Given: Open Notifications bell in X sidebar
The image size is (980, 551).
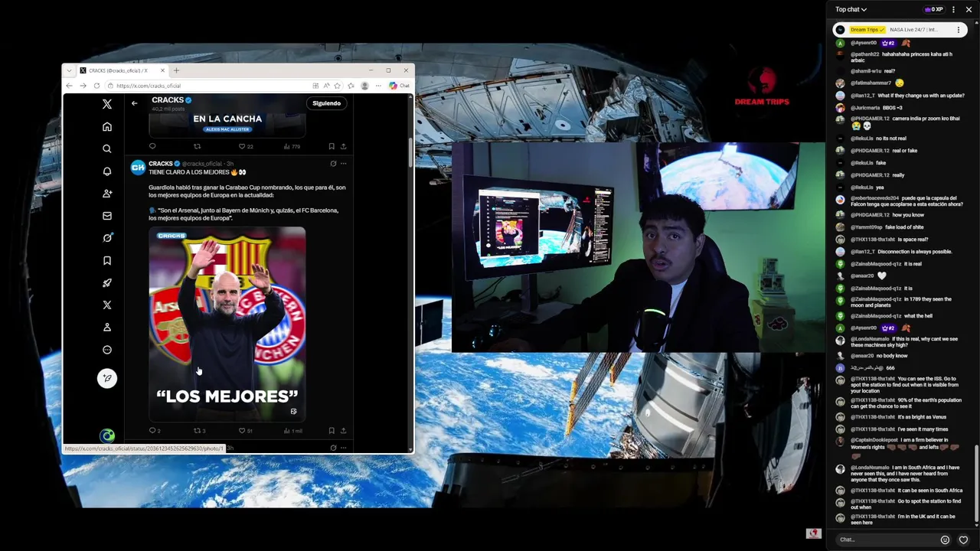Looking at the screenshot, I should click(x=107, y=171).
